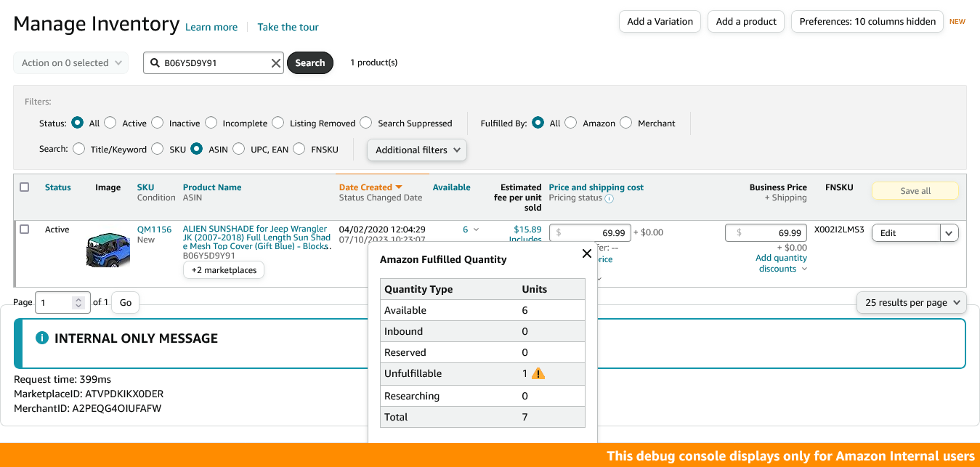980x467 pixels.
Task: Search by ASIN radio button
Action: click(197, 149)
